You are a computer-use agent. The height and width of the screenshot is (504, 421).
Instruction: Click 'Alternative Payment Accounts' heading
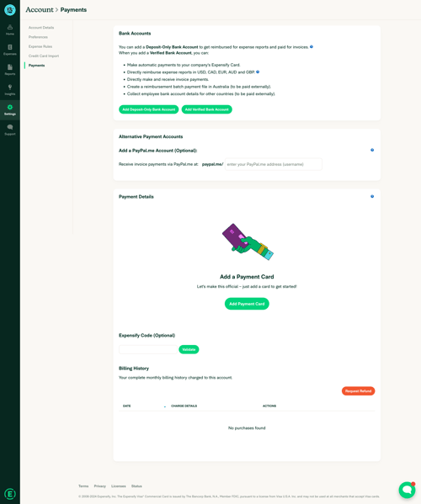tap(151, 136)
